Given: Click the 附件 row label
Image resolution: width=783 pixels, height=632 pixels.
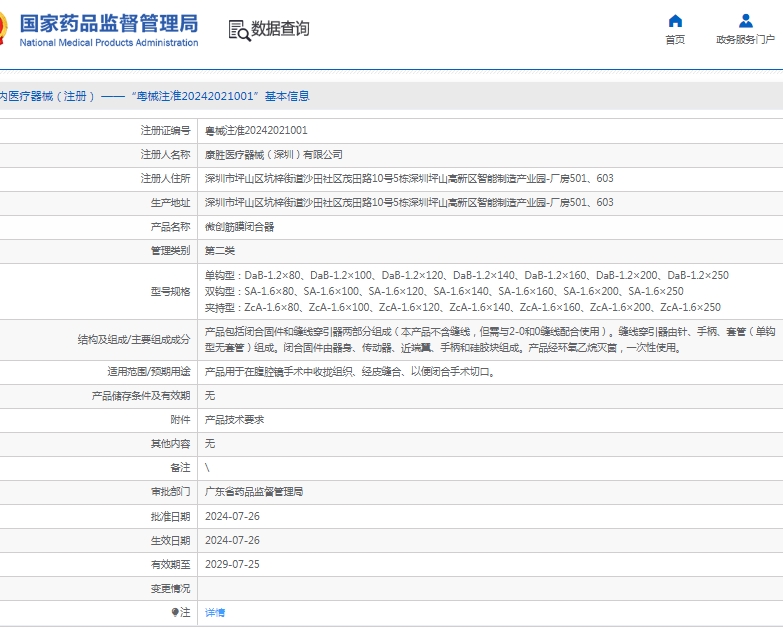Looking at the screenshot, I should pyautogui.click(x=180, y=420).
